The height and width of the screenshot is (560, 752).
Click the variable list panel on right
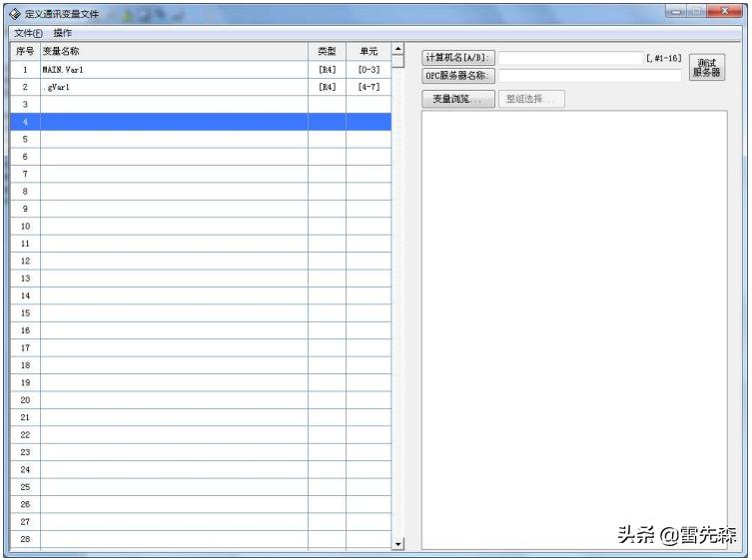tap(574, 329)
